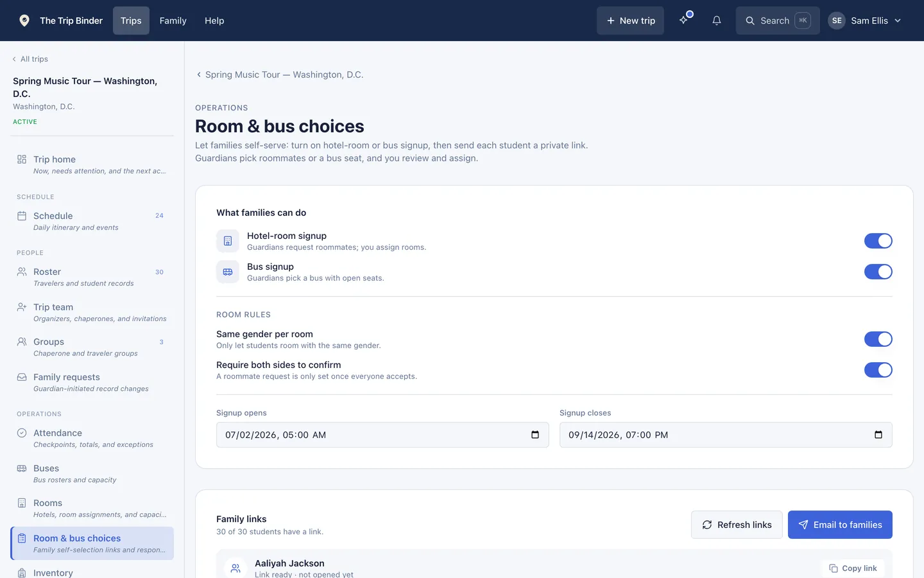The width and height of the screenshot is (924, 578).
Task: Click the Rooms building icon in sidebar
Action: point(22,503)
